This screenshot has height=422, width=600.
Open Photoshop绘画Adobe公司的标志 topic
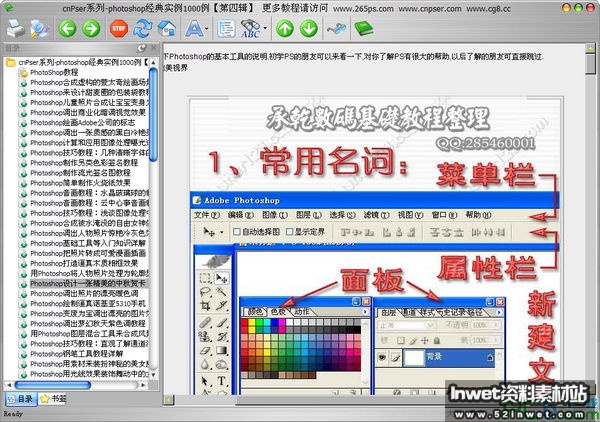coord(82,122)
